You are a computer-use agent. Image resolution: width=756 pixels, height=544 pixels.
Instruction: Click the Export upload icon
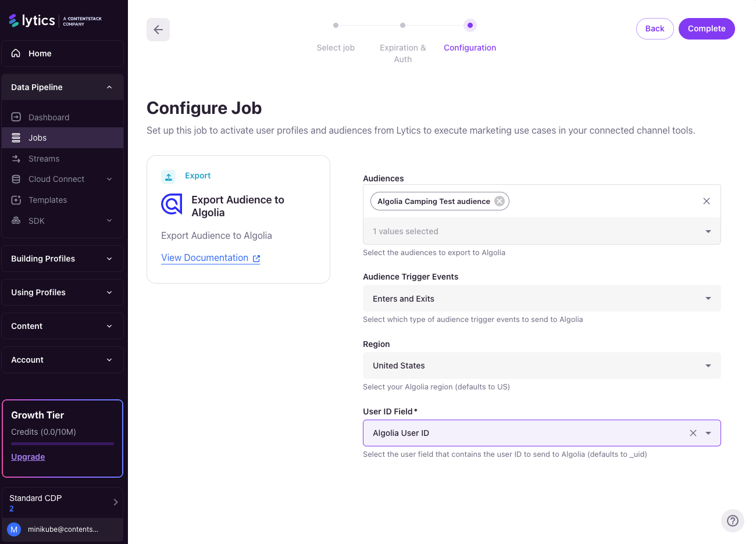coord(168,176)
